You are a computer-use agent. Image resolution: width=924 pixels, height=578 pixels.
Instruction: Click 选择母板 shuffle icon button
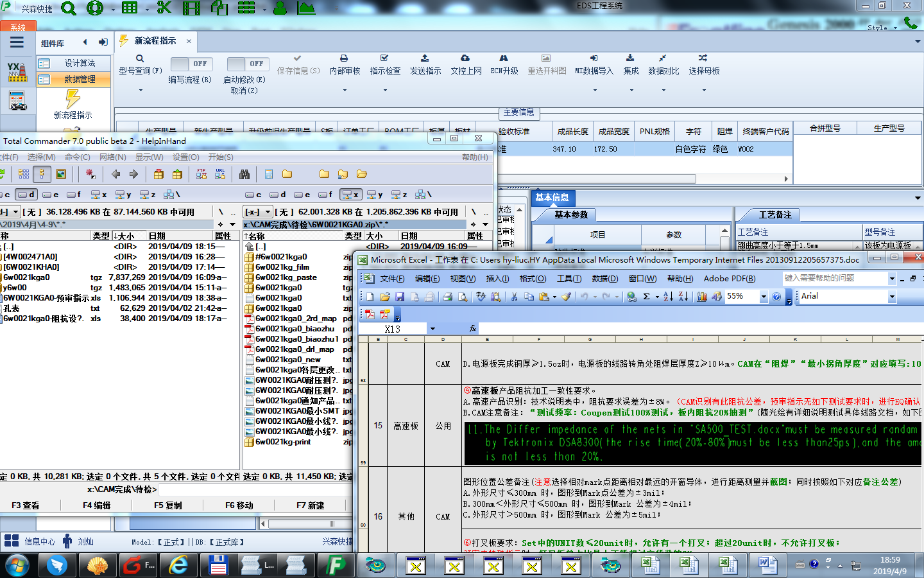click(x=704, y=65)
